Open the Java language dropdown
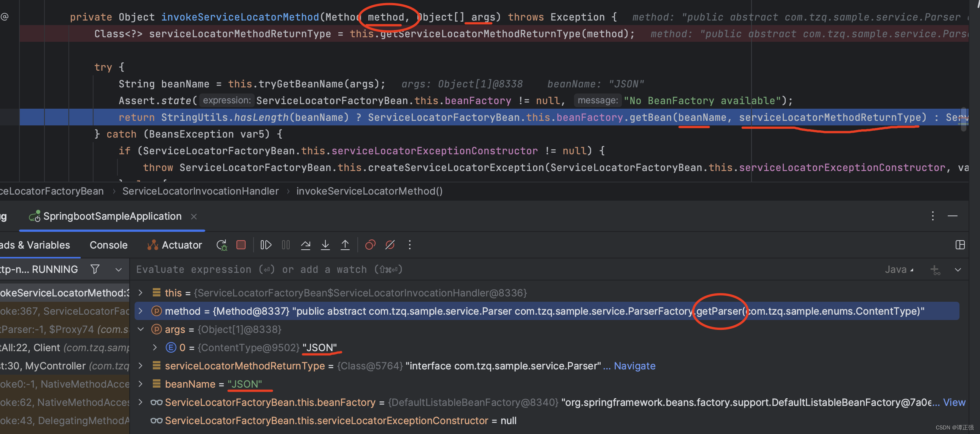Viewport: 980px width, 434px height. point(898,269)
